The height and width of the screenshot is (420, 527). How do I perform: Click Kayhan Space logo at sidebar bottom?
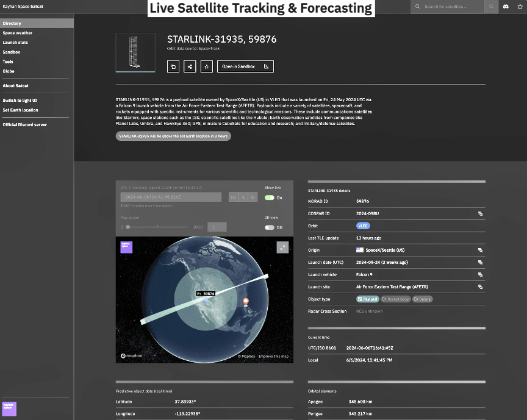pyautogui.click(x=9, y=409)
